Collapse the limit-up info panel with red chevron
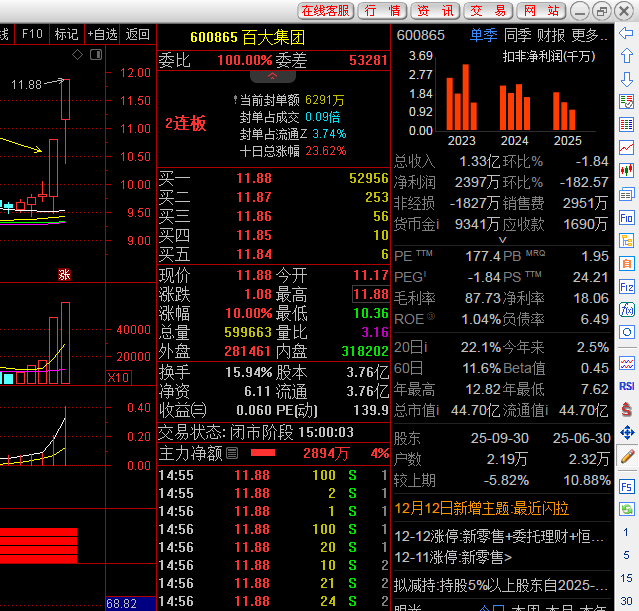639x611 pixels. pyautogui.click(x=273, y=76)
